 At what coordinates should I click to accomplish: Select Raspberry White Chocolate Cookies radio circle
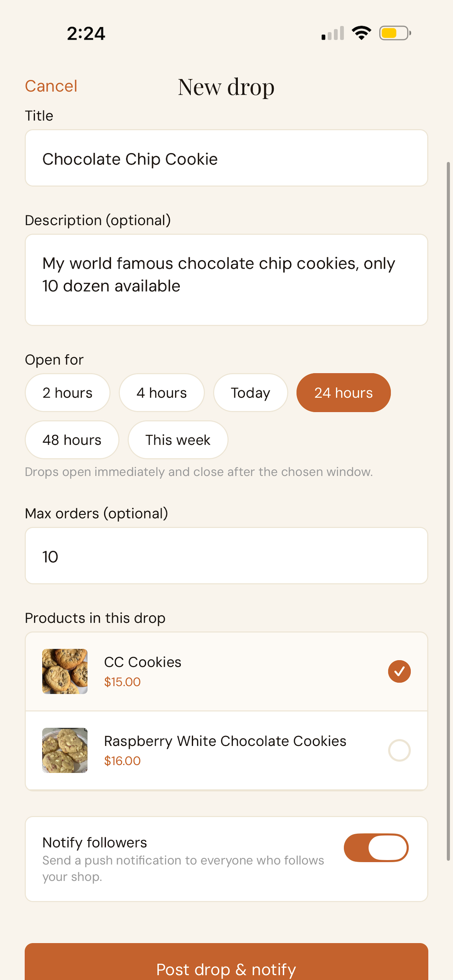click(399, 750)
